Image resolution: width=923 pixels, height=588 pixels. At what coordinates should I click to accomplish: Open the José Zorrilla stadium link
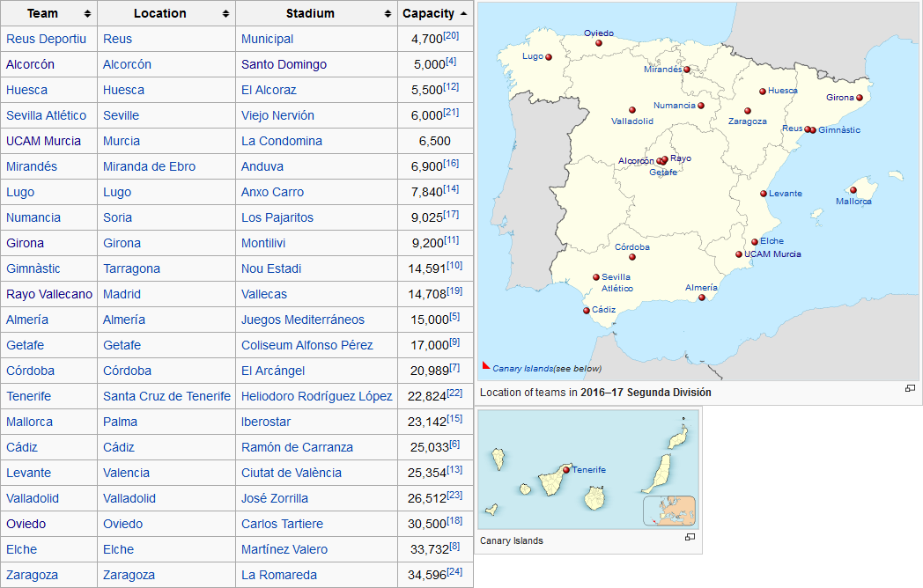pos(274,498)
